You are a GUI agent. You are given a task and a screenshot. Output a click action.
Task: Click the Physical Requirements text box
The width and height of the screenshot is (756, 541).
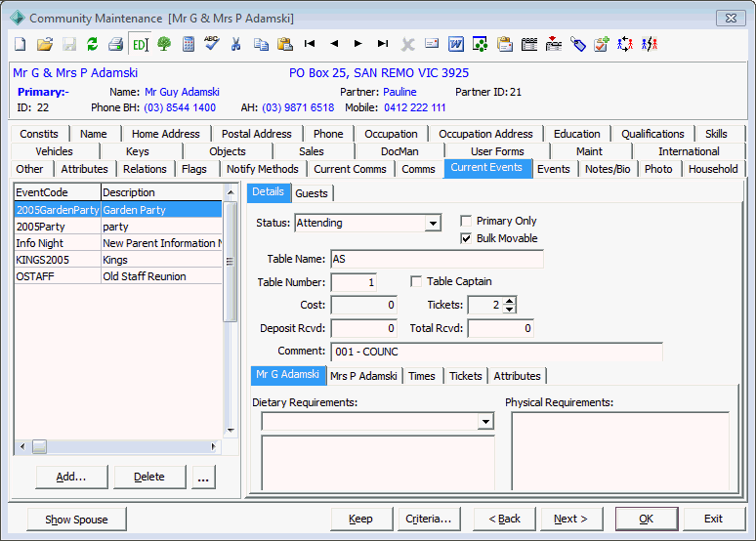click(620, 451)
